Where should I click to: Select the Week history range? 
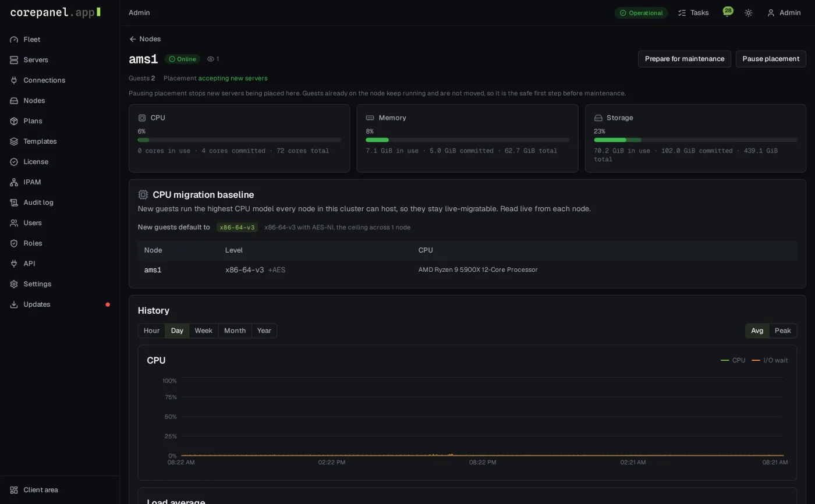click(203, 331)
